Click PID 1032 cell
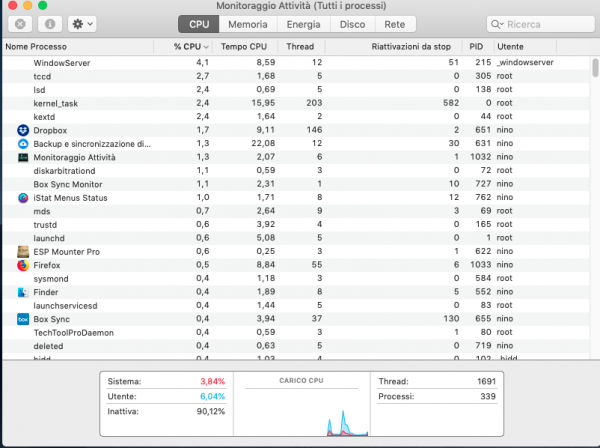Image resolution: width=600 pixels, height=448 pixels. pyautogui.click(x=480, y=157)
